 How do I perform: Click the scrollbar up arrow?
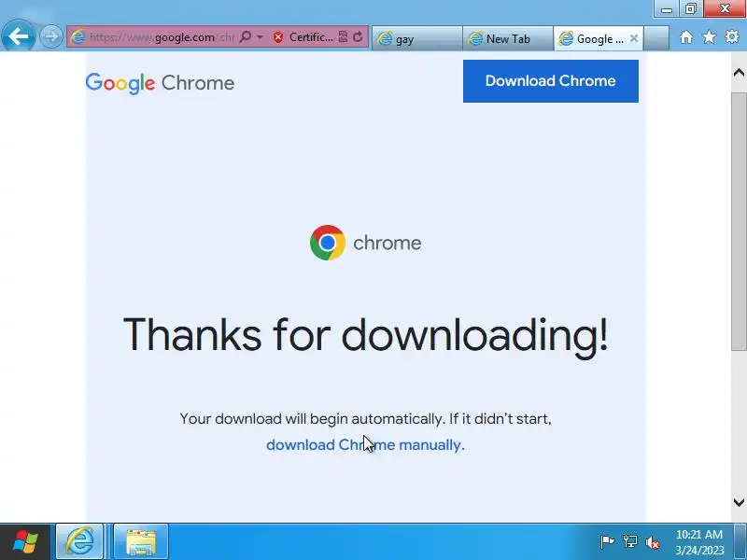[739, 73]
